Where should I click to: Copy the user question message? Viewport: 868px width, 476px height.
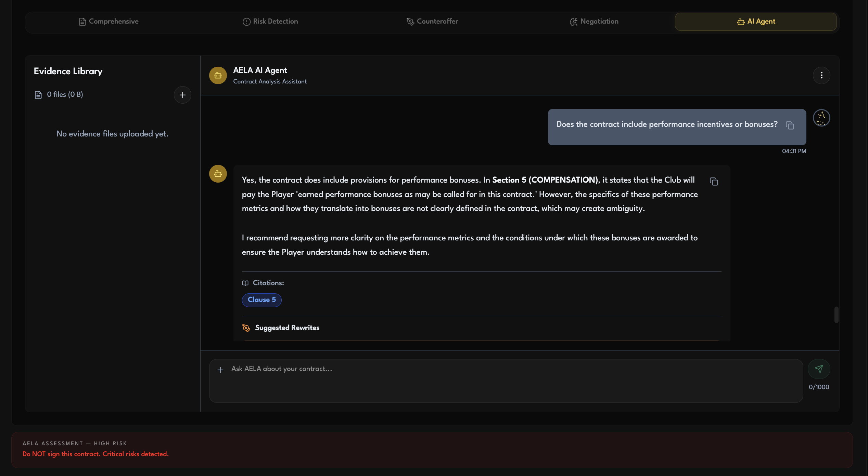[x=790, y=125]
